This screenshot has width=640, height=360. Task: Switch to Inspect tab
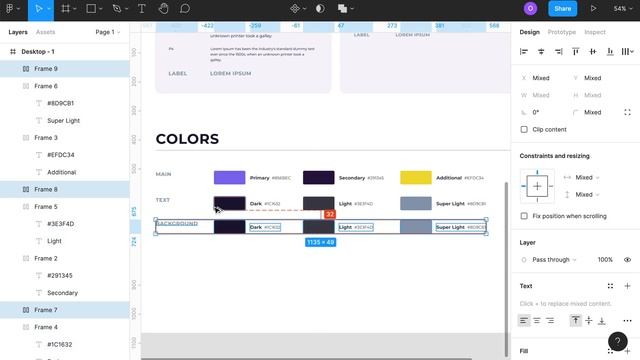[595, 32]
